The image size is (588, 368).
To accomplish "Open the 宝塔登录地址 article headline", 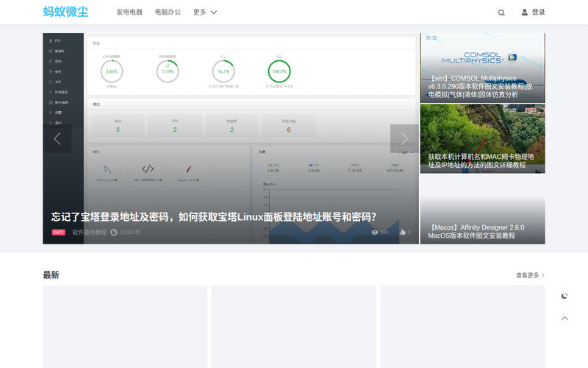I will (x=214, y=217).
